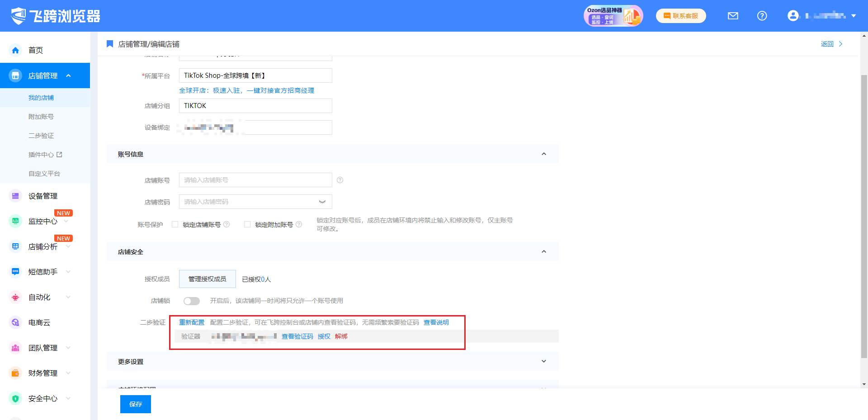The image size is (868, 420).
Task: Open 插件中心 submenu item
Action: point(41,155)
